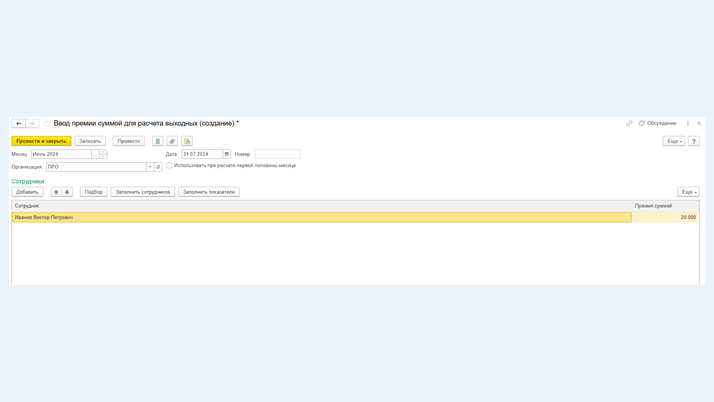The height and width of the screenshot is (402, 714).
Task: Move the employee row down with the blue arrow
Action: (67, 192)
